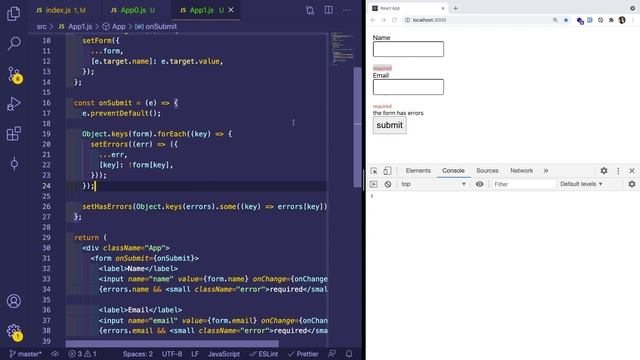Open the feedback icon in status bar
This screenshot has height=360, width=640.
332,354
